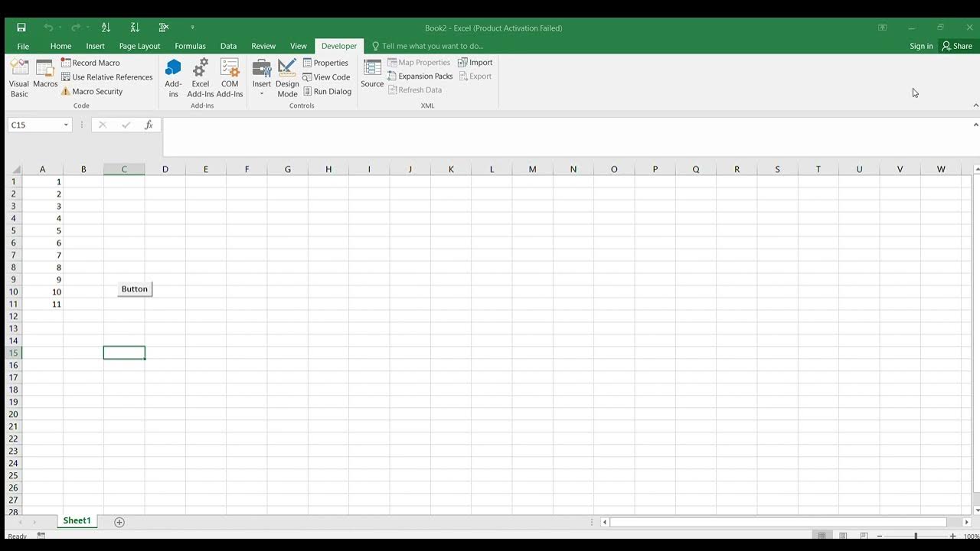
Task: Switch to the Formulas tab
Action: pyautogui.click(x=190, y=46)
